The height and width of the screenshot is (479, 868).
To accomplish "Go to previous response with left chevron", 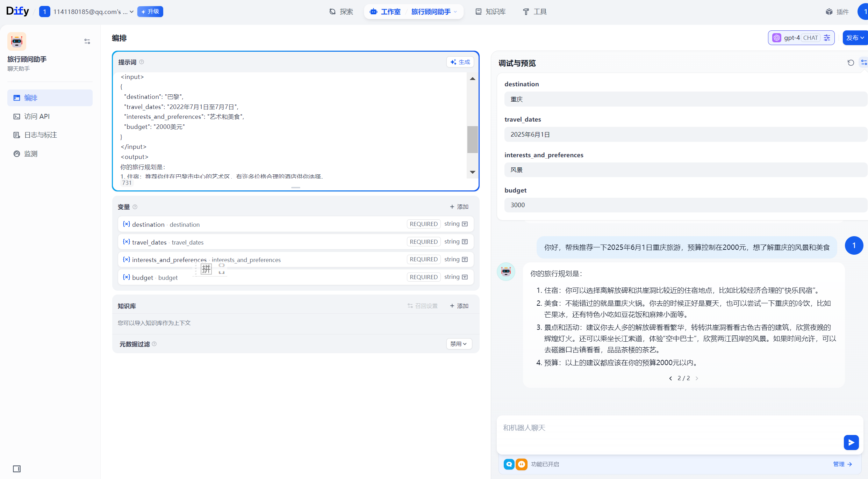I will coord(670,378).
